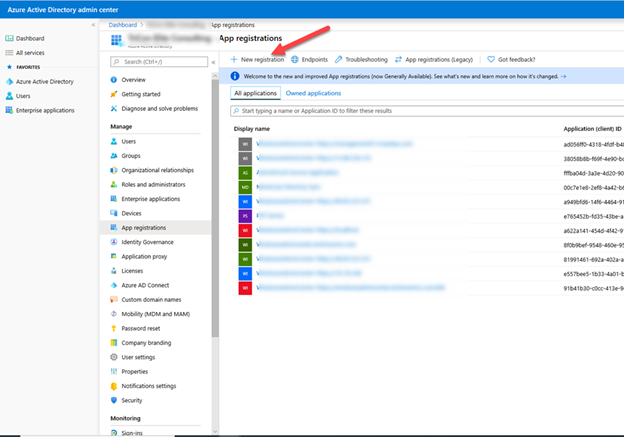Viewport: 624px width, 437px height.
Task: Click the menu scrollbar up arrow
Action: [215, 75]
